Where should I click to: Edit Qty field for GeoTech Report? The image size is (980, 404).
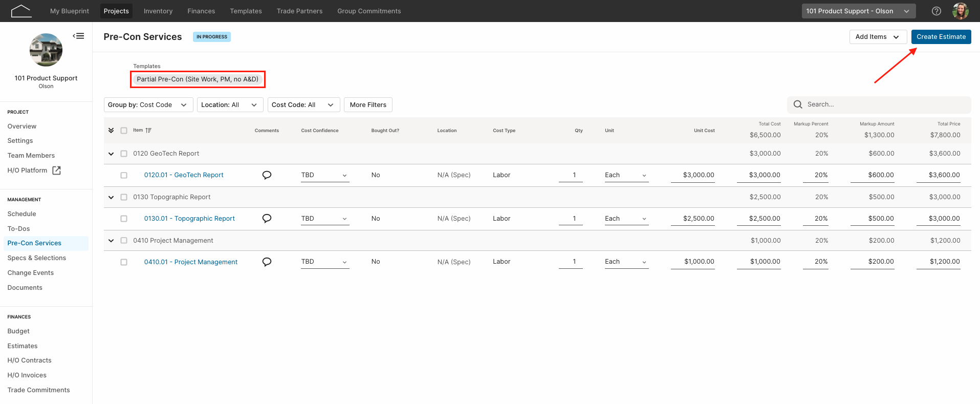pos(571,175)
